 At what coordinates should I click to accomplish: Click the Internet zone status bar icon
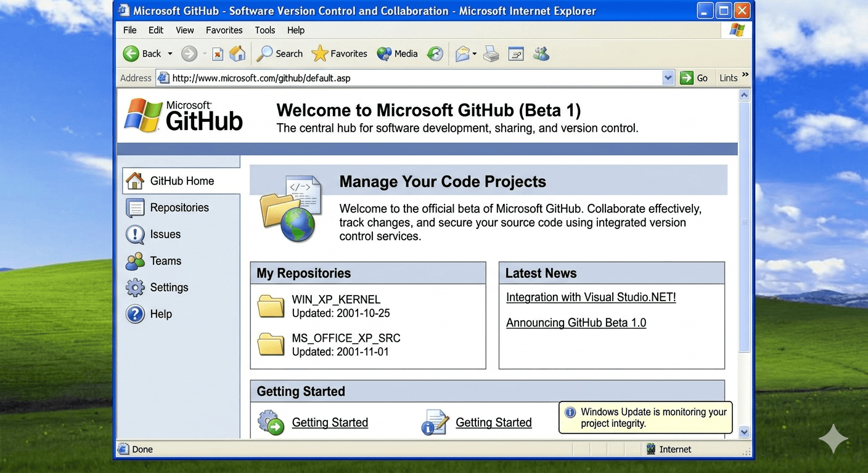[x=651, y=450]
